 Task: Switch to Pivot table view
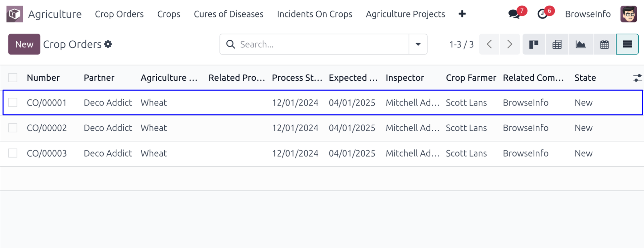[x=557, y=44]
